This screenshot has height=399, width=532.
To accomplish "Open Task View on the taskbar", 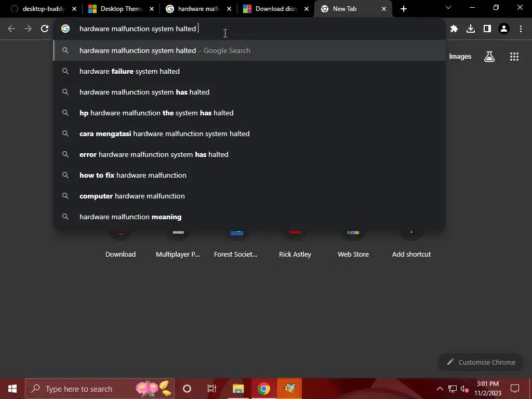I will [x=212, y=389].
